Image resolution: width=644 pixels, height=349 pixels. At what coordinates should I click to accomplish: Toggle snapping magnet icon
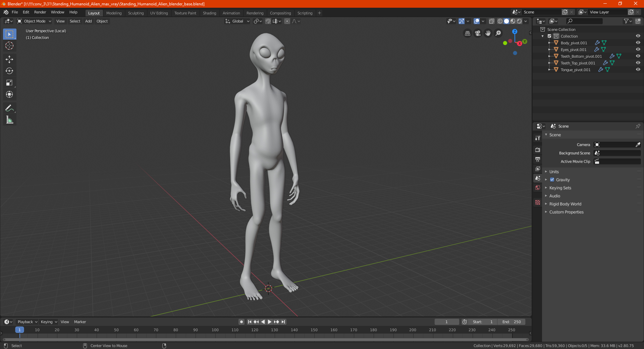268,21
